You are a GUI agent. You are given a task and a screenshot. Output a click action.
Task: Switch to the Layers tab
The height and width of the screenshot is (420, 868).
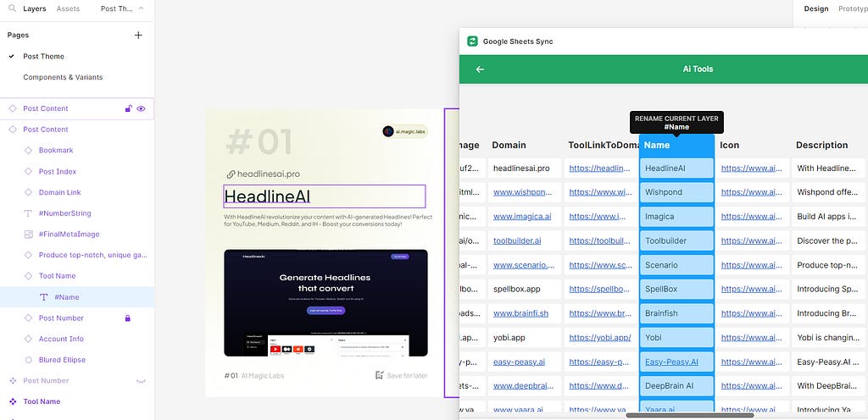click(34, 8)
